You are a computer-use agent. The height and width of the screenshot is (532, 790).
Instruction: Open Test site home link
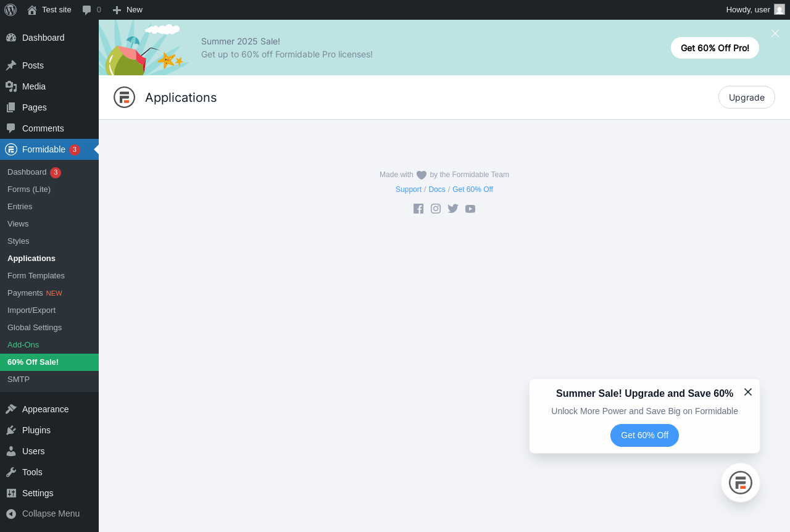[x=49, y=10]
